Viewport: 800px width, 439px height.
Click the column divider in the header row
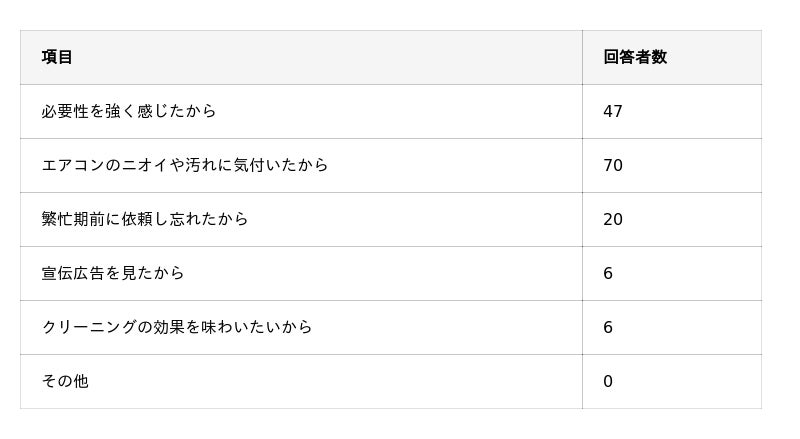tap(582, 57)
